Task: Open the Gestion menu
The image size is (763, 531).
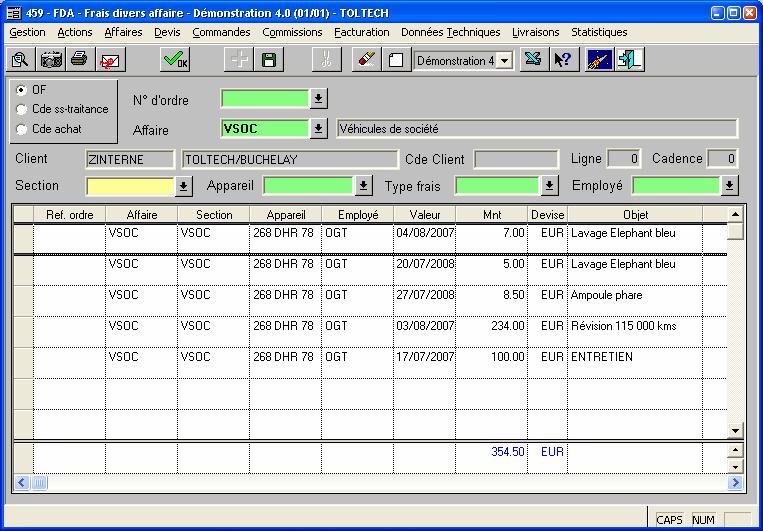Action: [27, 33]
